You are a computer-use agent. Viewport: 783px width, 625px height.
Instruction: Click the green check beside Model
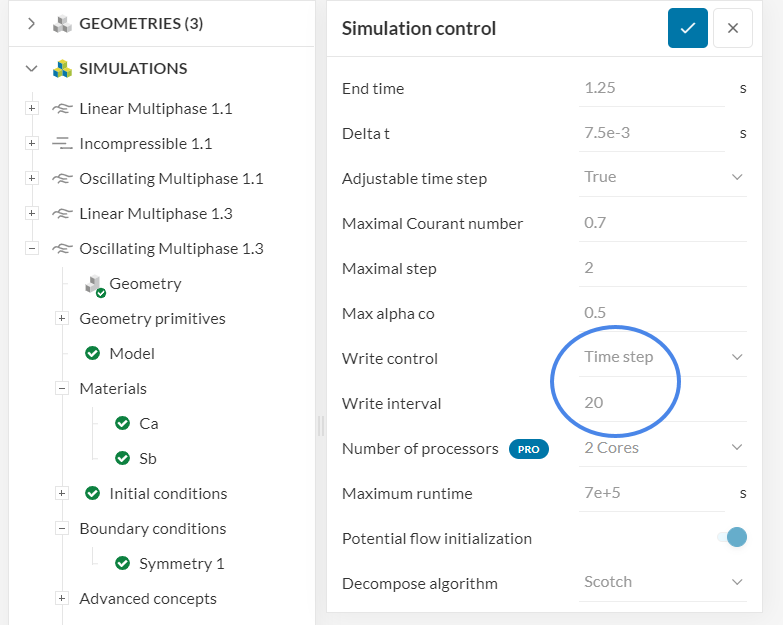click(x=93, y=354)
